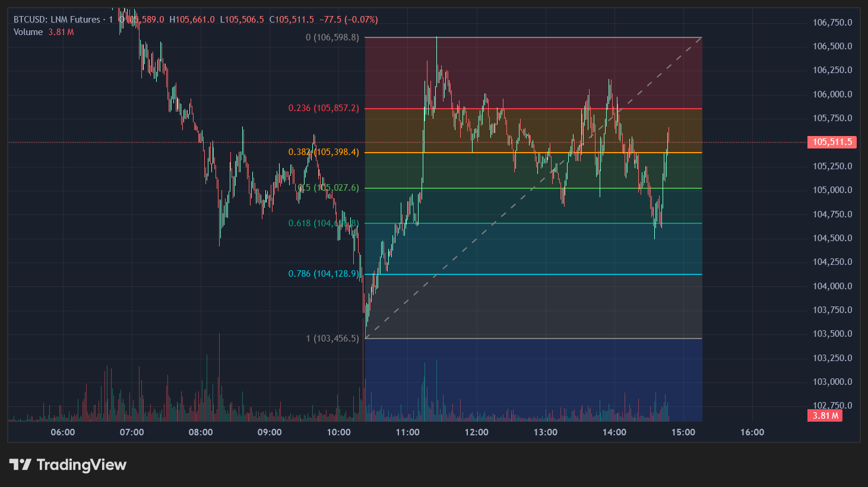Screen dimensions: 868x487
Task: Click the 14:00 time axis label
Action: tap(614, 432)
